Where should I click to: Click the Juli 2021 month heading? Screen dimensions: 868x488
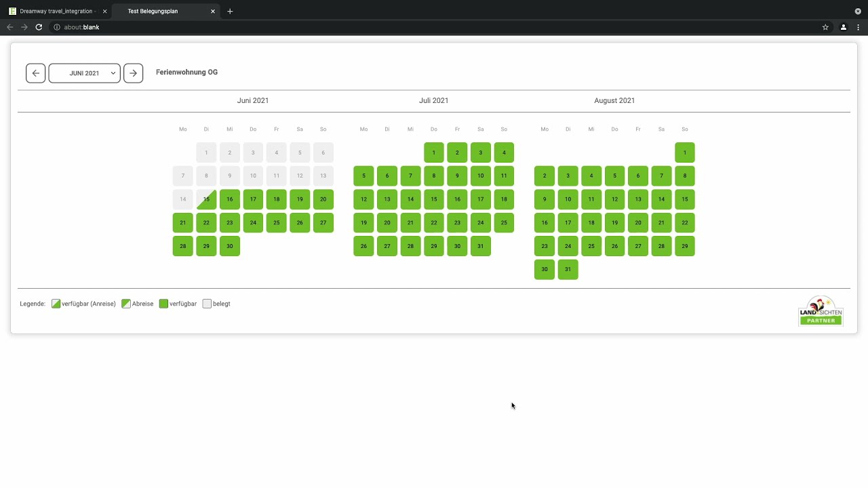pos(434,100)
